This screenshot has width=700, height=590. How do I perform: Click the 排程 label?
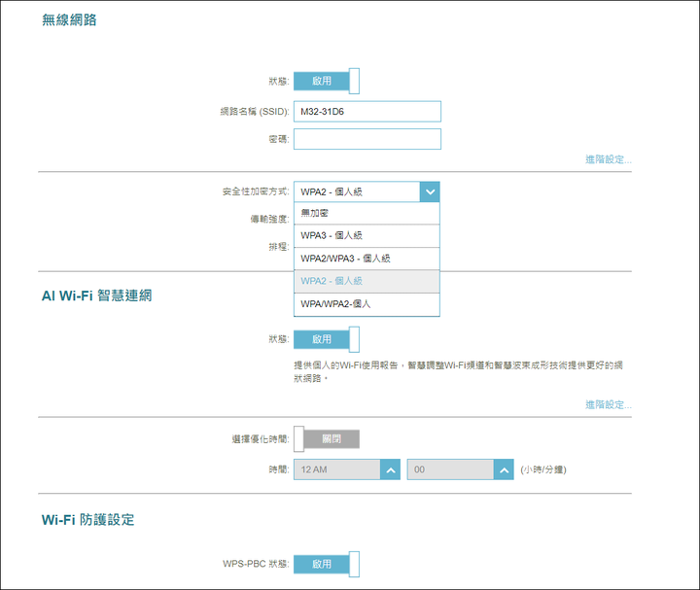(x=279, y=246)
